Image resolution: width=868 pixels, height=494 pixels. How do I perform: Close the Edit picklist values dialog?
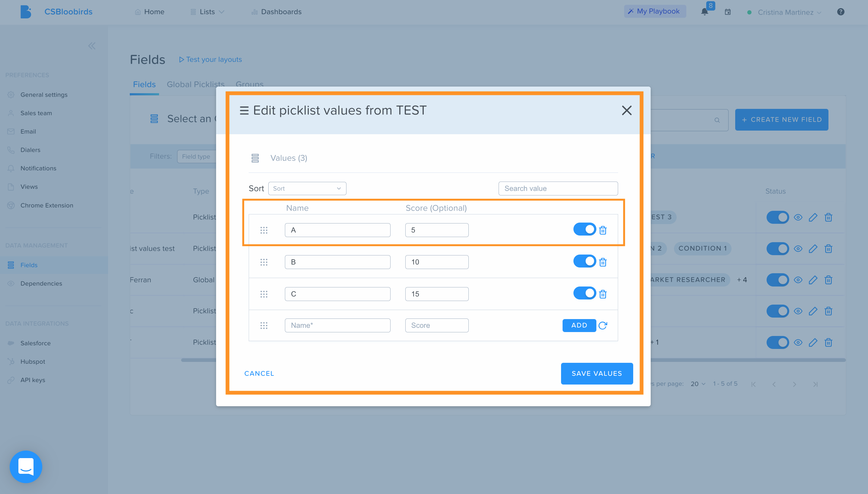click(626, 110)
